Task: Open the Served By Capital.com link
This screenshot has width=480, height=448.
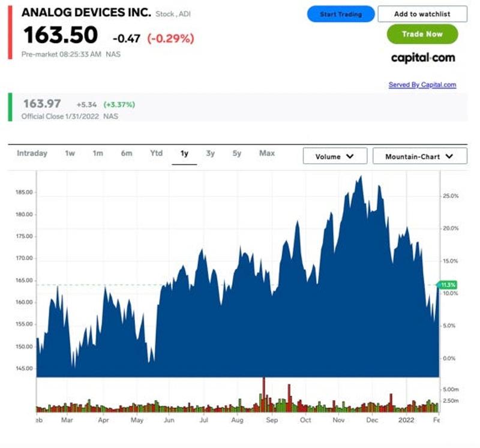Action: (x=422, y=85)
